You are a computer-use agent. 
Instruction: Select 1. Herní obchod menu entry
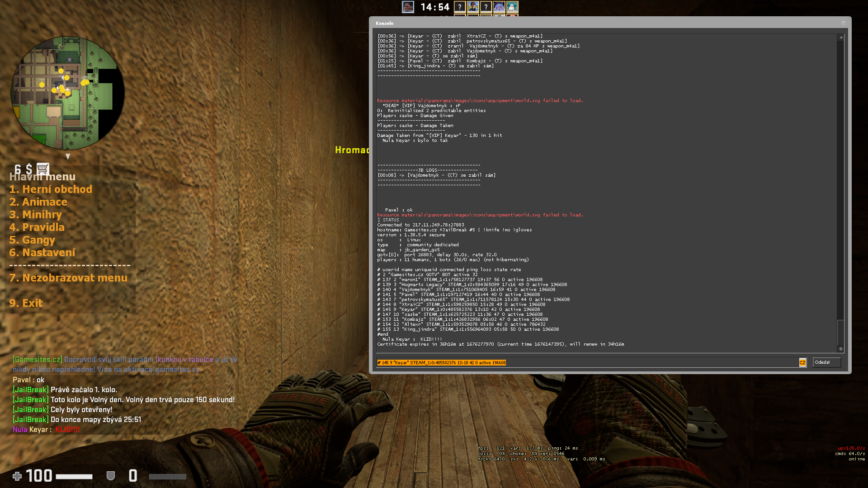point(51,189)
